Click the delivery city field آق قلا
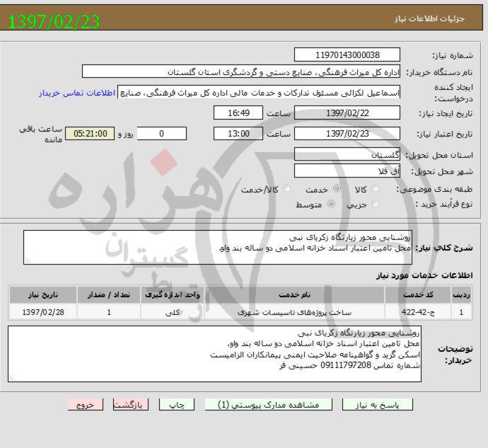 pyautogui.click(x=347, y=171)
